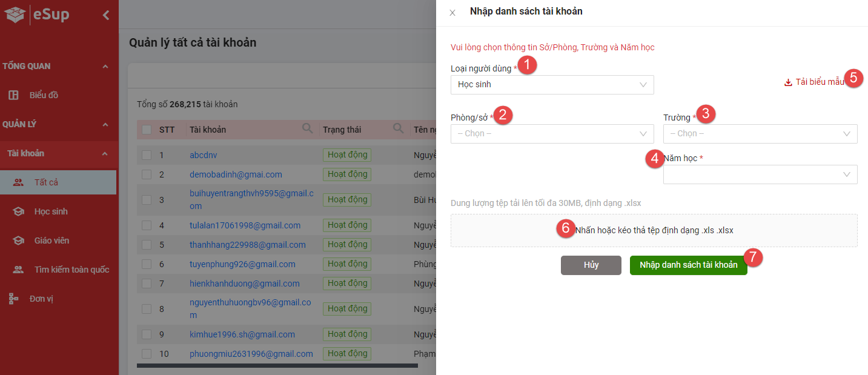Click the download icon beside Tải biểu mẫu
The width and height of the screenshot is (868, 375).
click(788, 83)
